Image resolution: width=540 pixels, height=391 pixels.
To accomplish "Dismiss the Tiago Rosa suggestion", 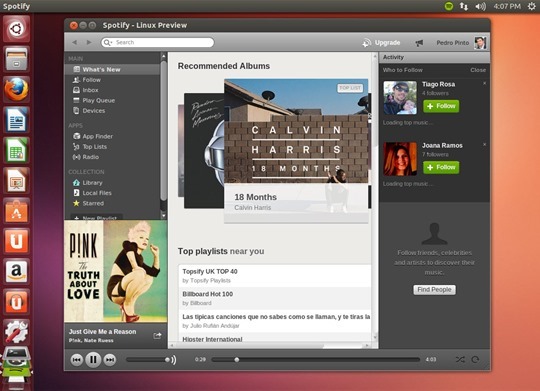I will (x=484, y=83).
